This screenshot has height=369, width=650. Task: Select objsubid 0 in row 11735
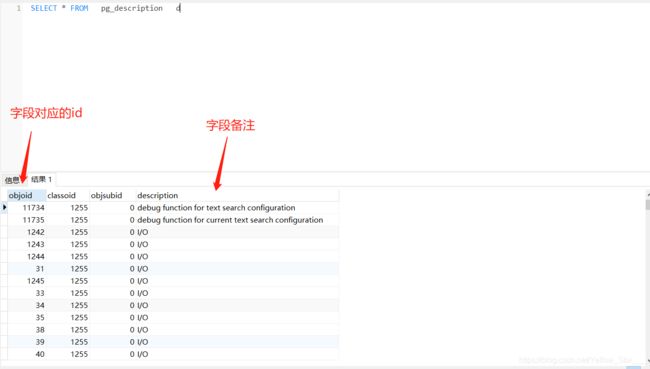coord(112,220)
